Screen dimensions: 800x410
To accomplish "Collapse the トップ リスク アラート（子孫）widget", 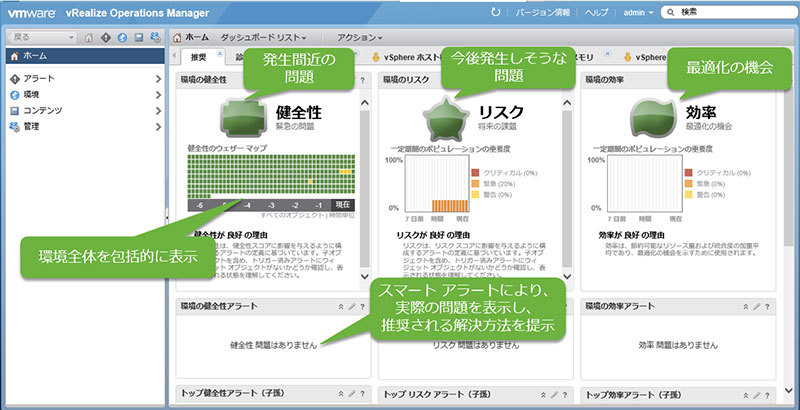I will coord(543,395).
